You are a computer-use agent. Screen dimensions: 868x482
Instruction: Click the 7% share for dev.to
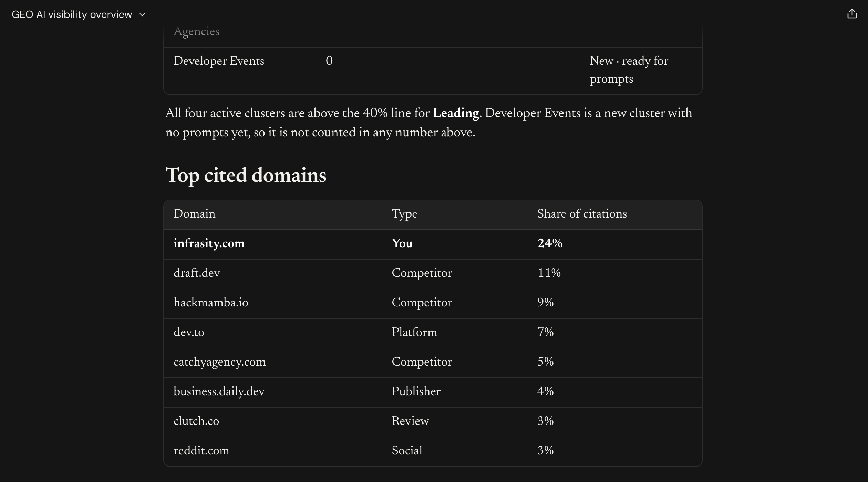tap(546, 332)
